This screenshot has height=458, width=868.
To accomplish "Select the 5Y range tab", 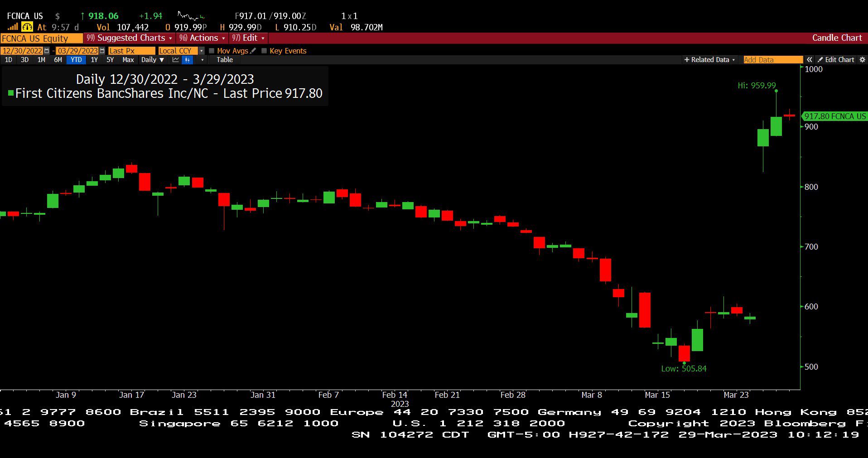I will pos(110,60).
